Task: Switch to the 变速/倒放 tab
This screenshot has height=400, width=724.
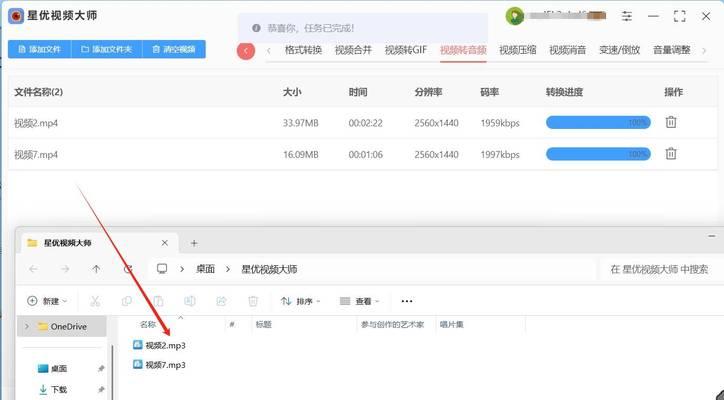Action: pos(619,50)
